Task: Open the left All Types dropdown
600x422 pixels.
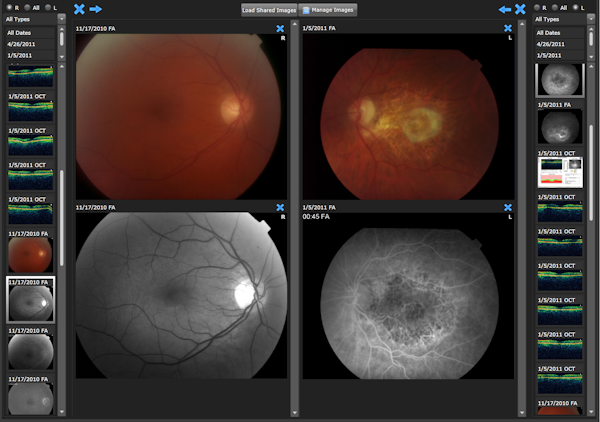Action: (x=34, y=19)
